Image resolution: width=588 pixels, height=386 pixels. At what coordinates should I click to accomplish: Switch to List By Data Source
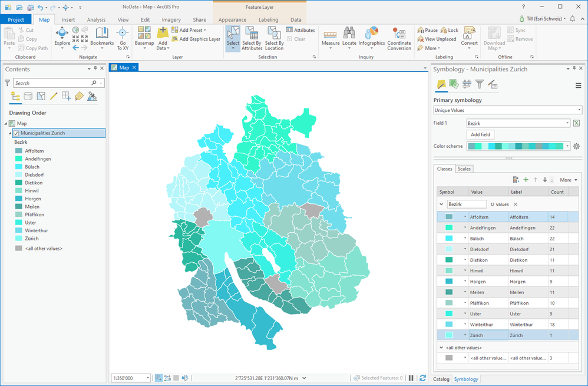tap(28, 97)
